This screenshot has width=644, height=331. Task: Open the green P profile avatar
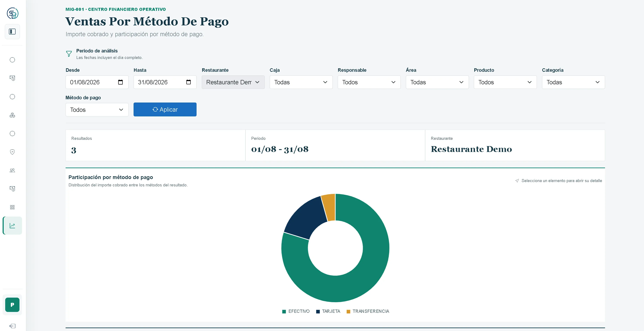(x=12, y=305)
